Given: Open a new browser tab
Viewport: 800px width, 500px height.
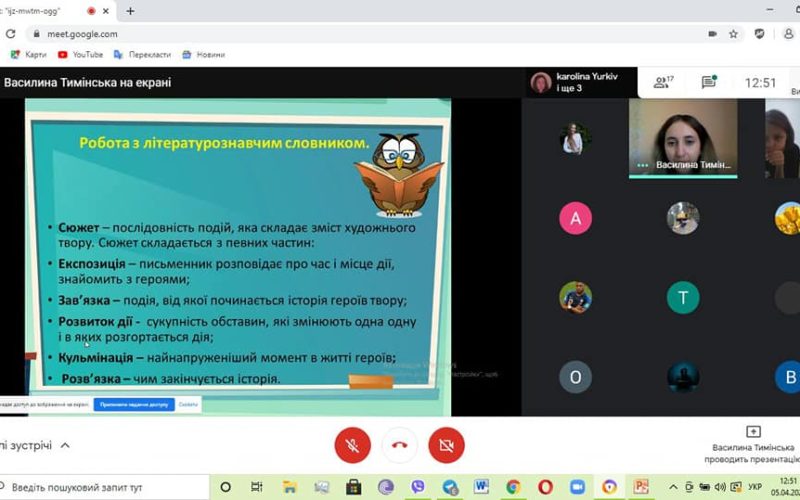Looking at the screenshot, I should coord(130,11).
